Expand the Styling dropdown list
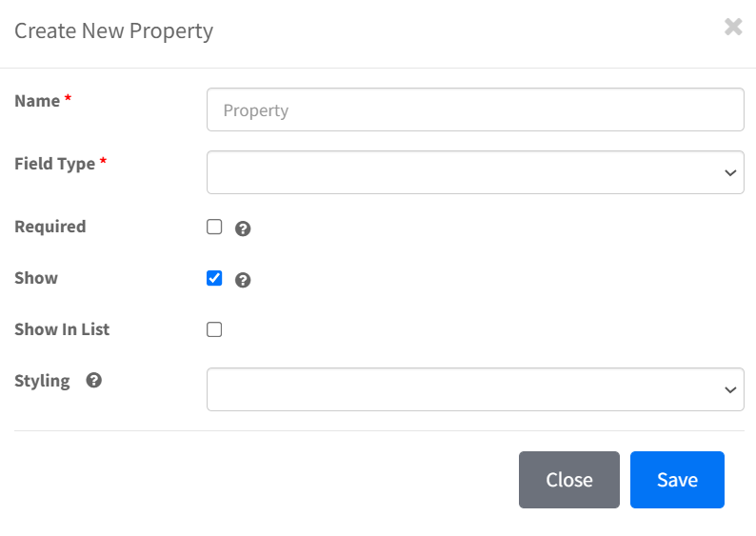This screenshot has height=536, width=756. 475,389
